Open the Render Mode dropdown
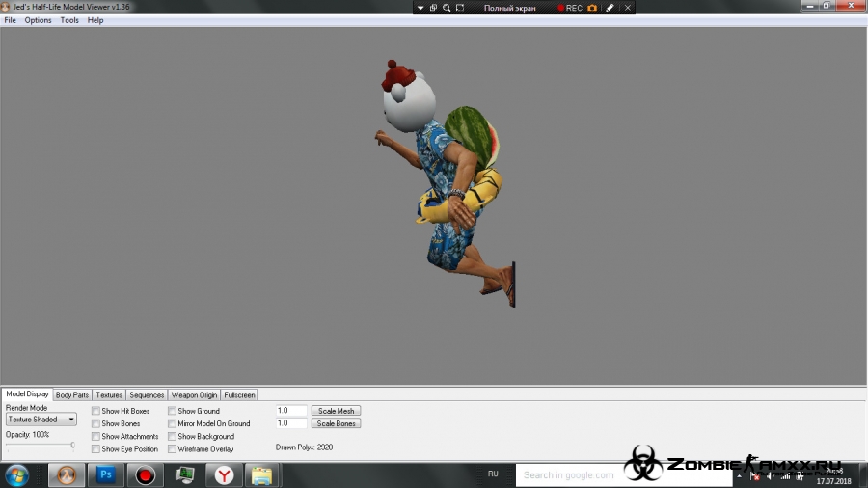 (x=41, y=420)
